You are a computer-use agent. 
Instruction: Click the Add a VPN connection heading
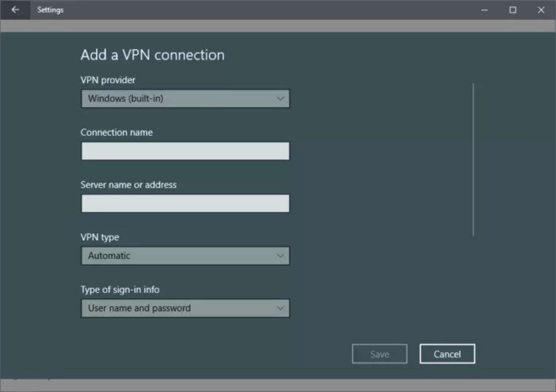[152, 55]
